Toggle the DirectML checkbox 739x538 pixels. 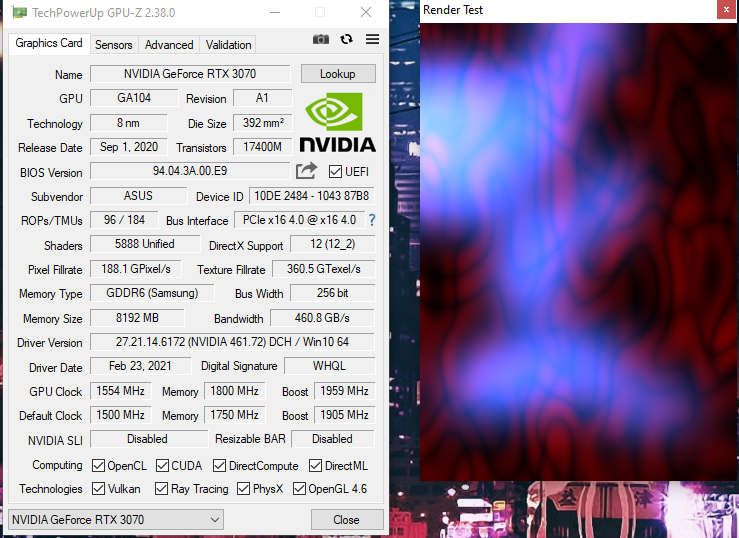tap(315, 465)
